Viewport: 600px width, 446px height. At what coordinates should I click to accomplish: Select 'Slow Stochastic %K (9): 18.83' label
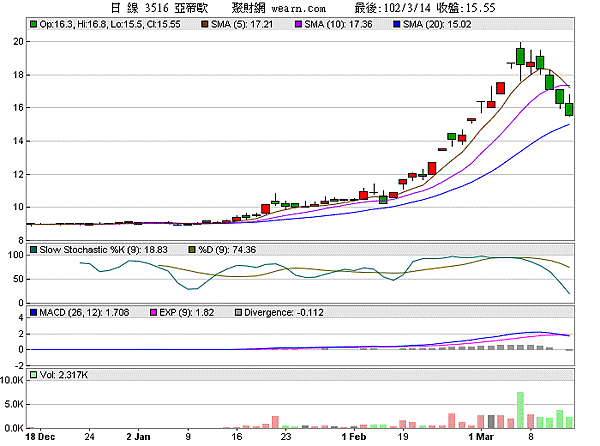pos(104,250)
